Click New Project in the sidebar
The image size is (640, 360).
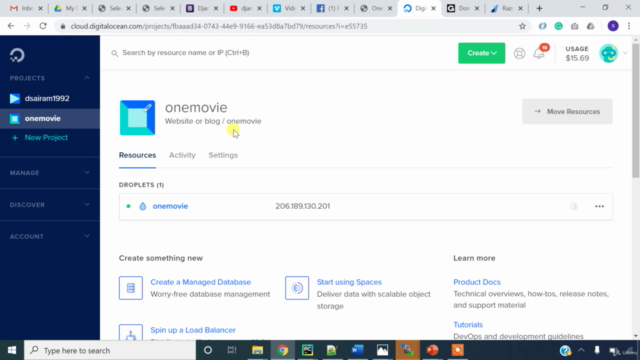pos(46,138)
